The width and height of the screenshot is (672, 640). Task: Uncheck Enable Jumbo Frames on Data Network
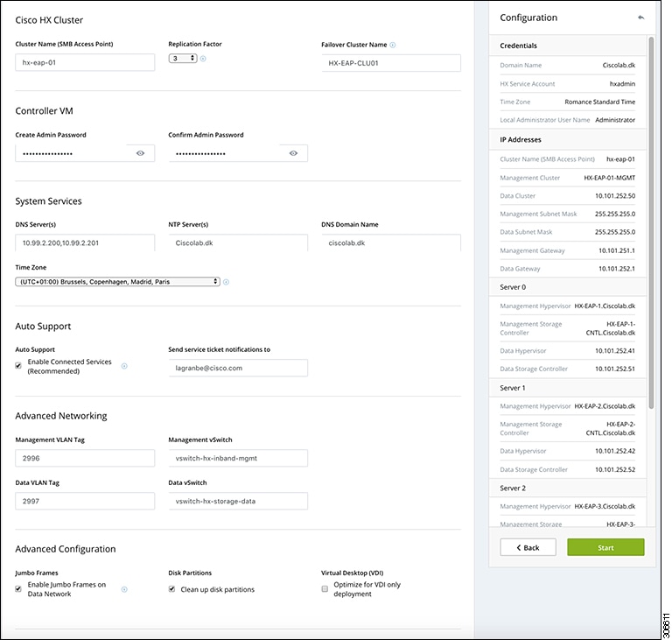click(x=19, y=589)
